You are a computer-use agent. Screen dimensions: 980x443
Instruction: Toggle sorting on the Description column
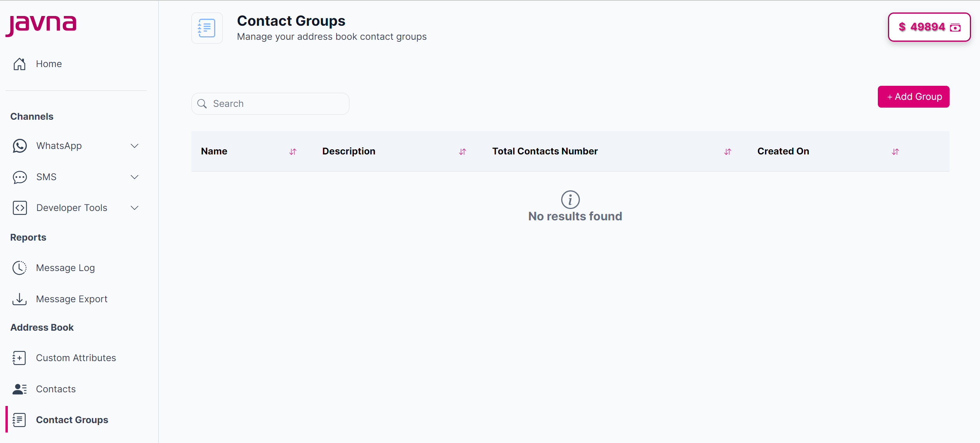click(x=463, y=151)
